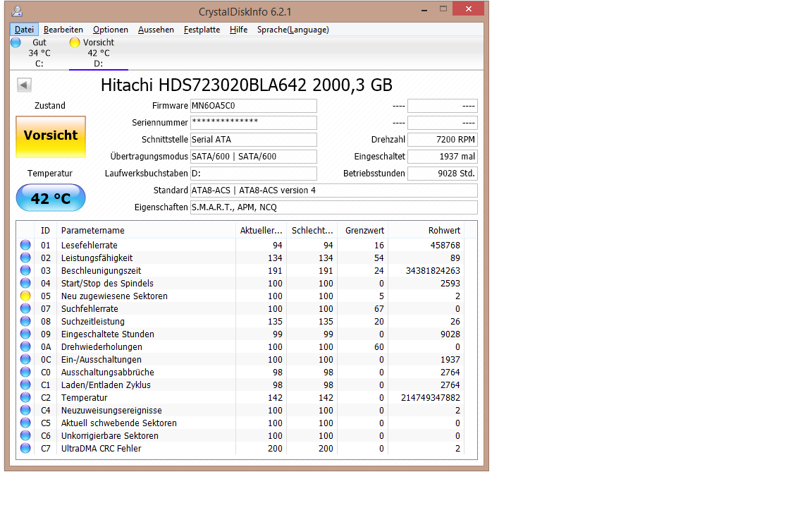812x508 pixels.
Task: Click the Seriennummer field with asterisks
Action: pyautogui.click(x=253, y=122)
